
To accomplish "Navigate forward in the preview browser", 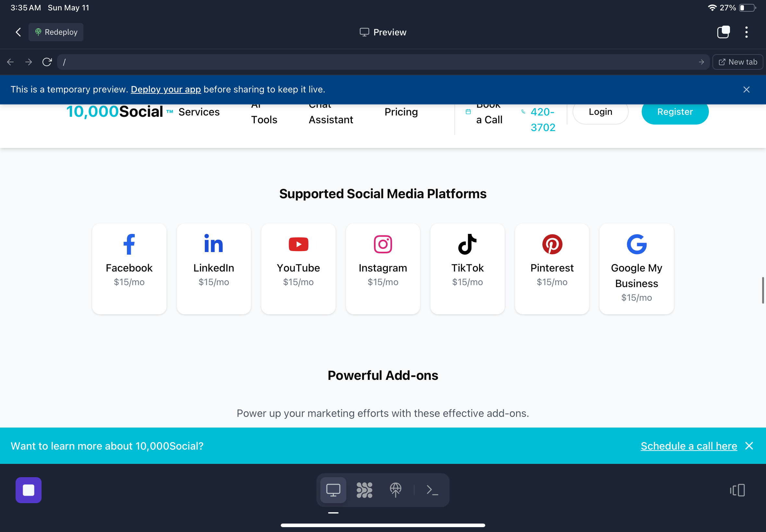I will (29, 62).
